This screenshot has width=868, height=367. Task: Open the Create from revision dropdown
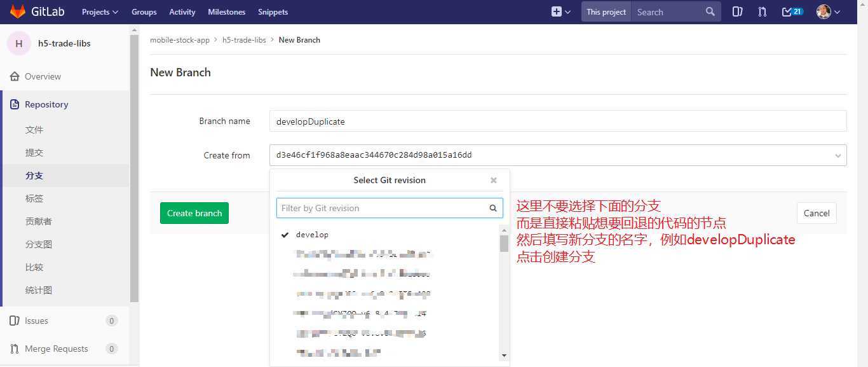pyautogui.click(x=558, y=155)
